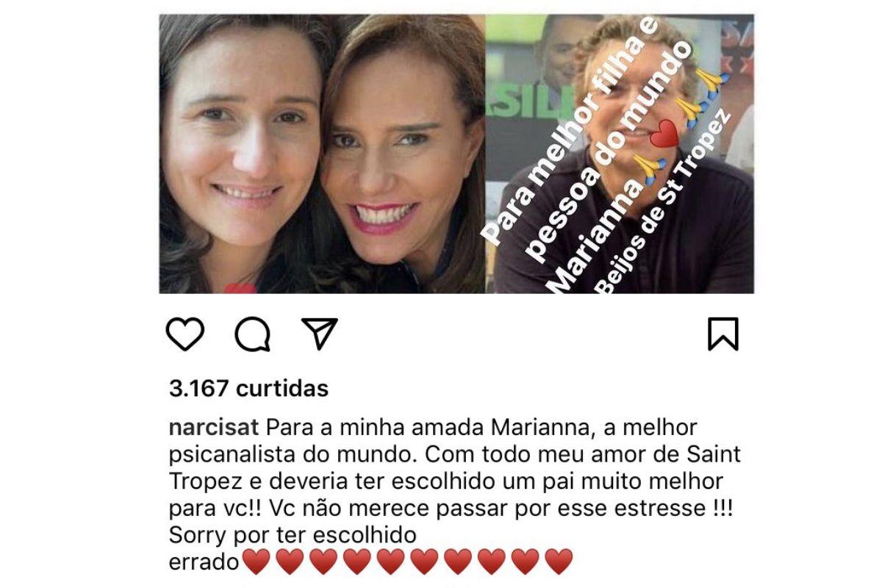Save the post with the bookmark icon

pos(723,334)
